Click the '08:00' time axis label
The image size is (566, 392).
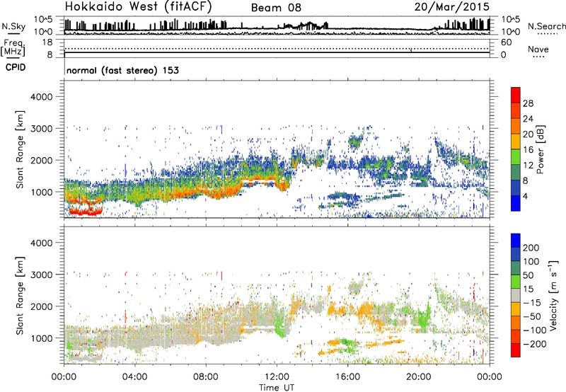tap(206, 377)
